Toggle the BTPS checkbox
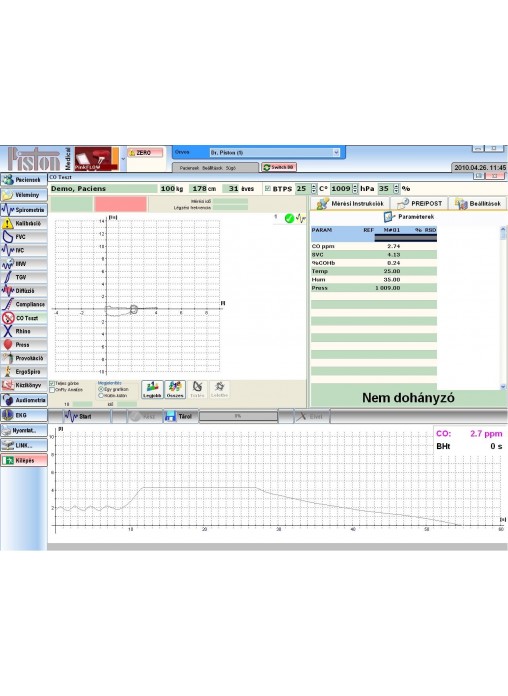Screen dimensions: 508x696 pyautogui.click(x=268, y=189)
